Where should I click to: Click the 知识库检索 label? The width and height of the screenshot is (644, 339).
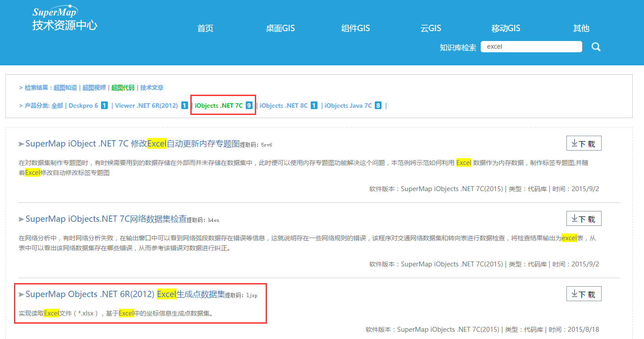458,47
